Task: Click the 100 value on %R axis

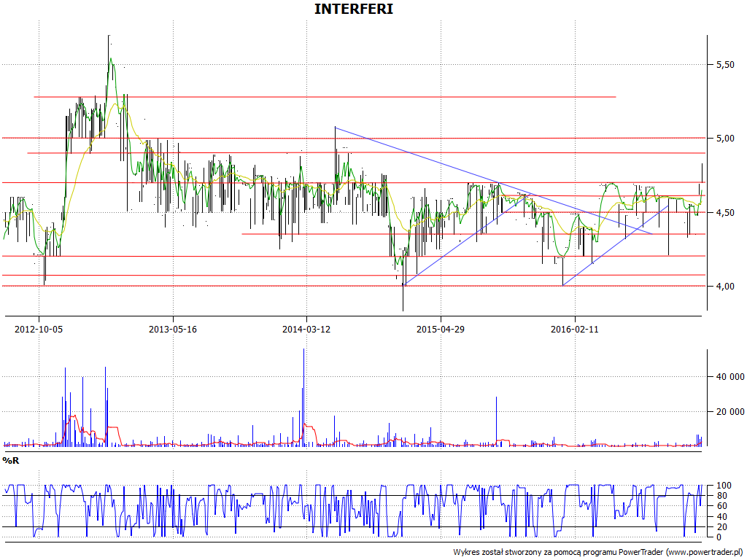Action: point(723,486)
